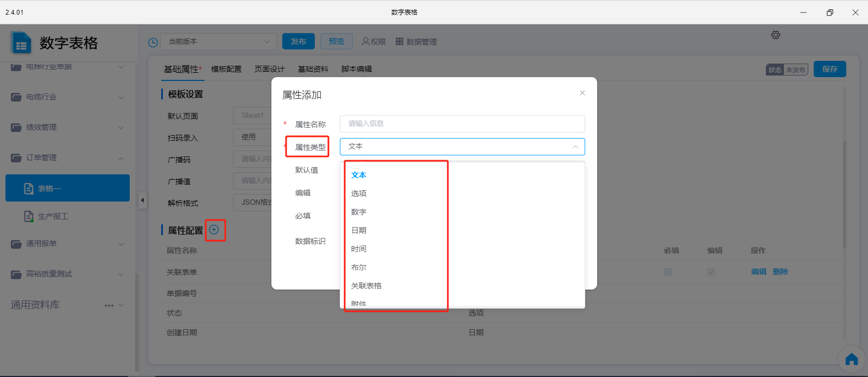
Task: Switch to the 脚本编辑 tab
Action: tap(357, 70)
